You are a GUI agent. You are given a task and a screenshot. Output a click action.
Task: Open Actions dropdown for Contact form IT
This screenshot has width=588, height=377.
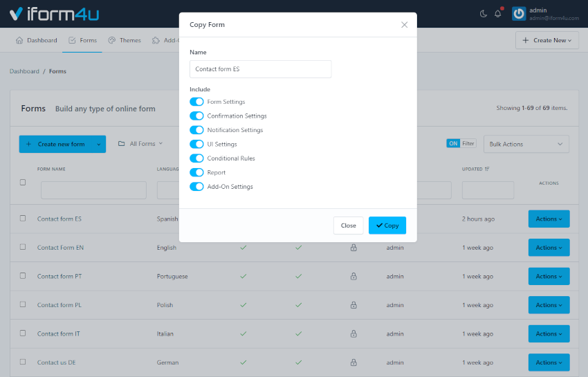pos(549,333)
